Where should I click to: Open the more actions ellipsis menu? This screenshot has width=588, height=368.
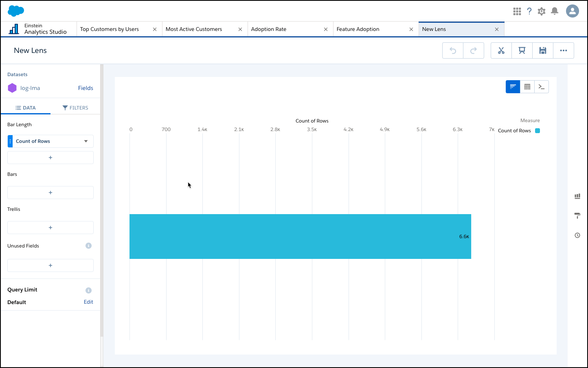click(x=563, y=50)
